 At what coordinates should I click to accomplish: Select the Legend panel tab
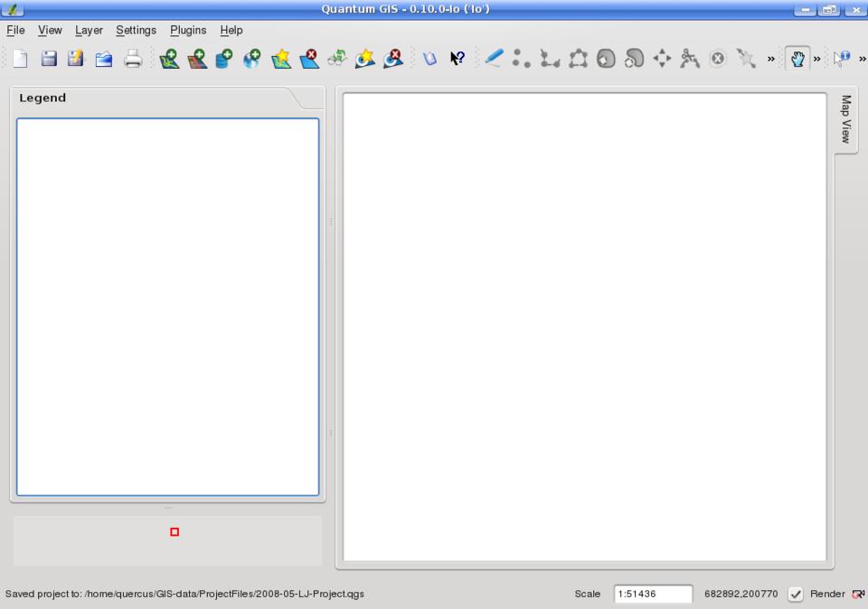tap(42, 98)
